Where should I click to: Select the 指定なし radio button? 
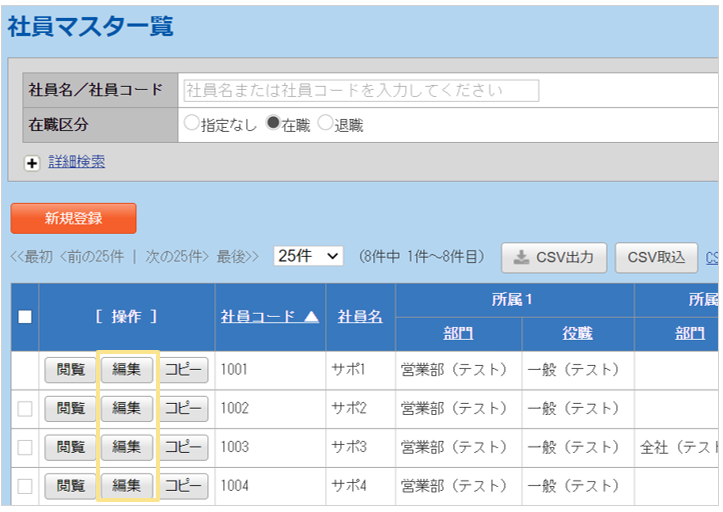coord(192,124)
